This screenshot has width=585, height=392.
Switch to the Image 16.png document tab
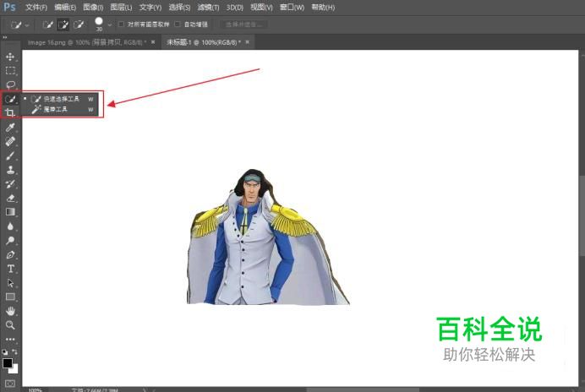pyautogui.click(x=86, y=42)
